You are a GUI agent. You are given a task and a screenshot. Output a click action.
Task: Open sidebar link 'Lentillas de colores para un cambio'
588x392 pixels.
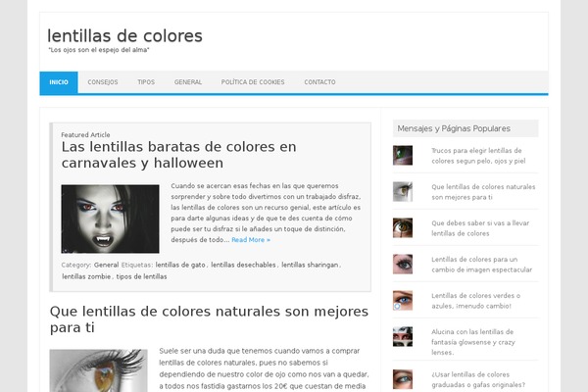tap(481, 265)
